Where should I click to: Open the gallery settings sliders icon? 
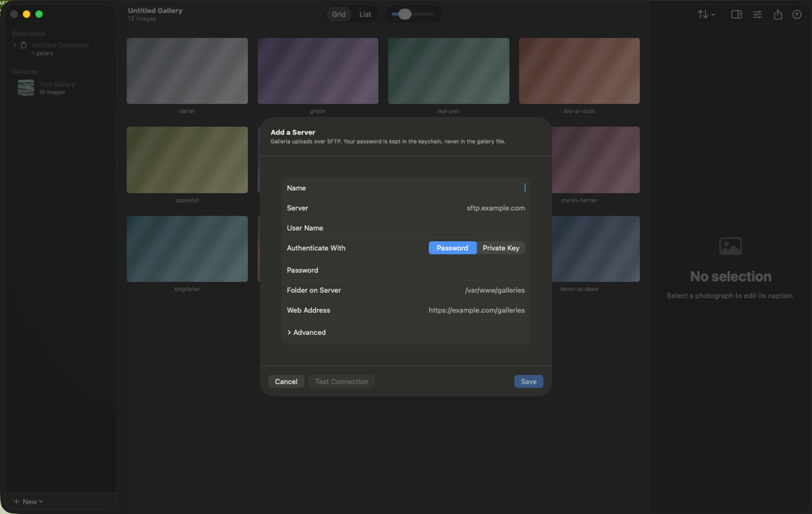coord(757,14)
